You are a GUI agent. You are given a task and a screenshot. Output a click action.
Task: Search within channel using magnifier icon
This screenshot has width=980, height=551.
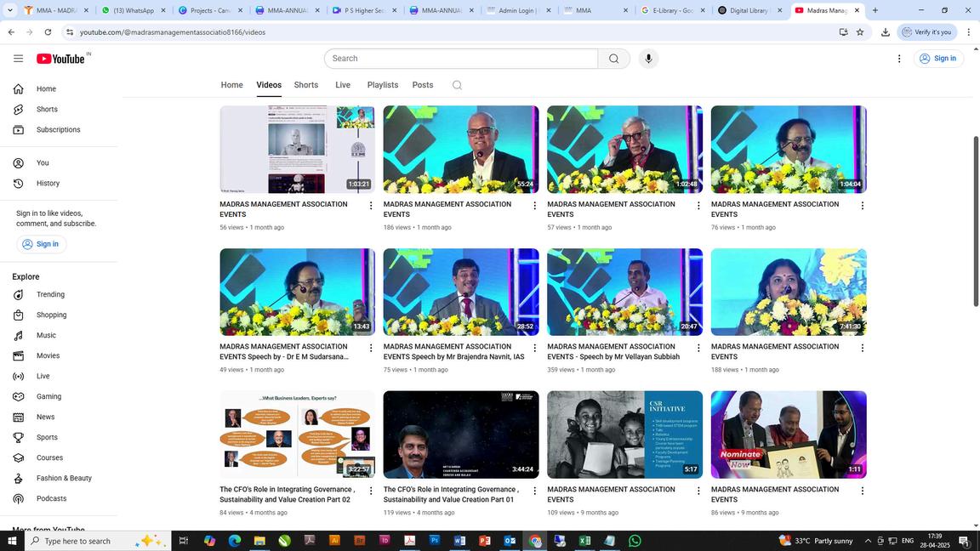457,86
